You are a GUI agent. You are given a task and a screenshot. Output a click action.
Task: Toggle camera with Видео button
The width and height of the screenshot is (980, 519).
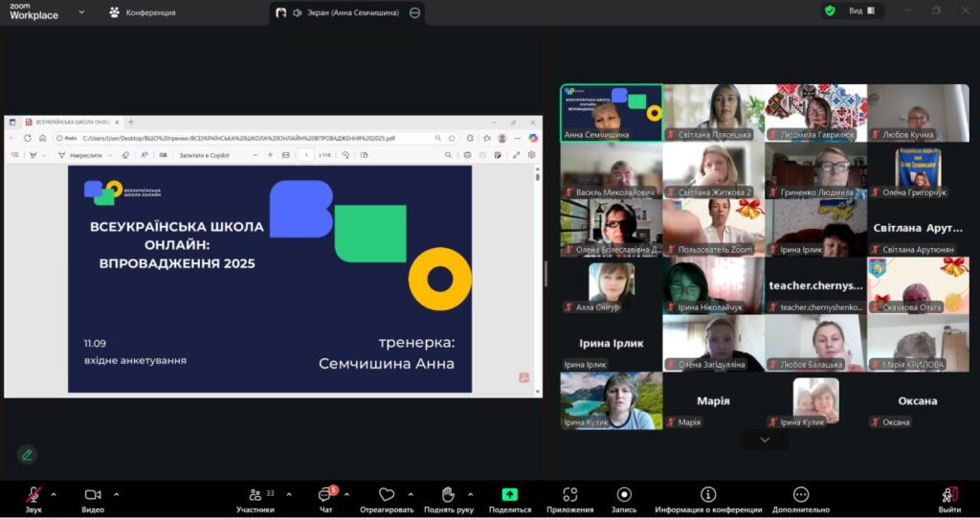pos(93,495)
